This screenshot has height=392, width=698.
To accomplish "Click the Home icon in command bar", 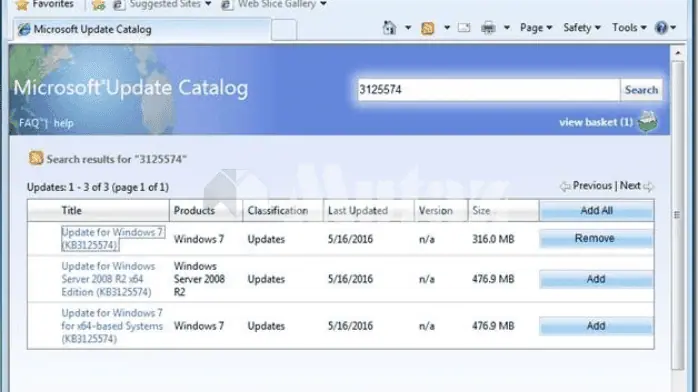I will pyautogui.click(x=390, y=28).
